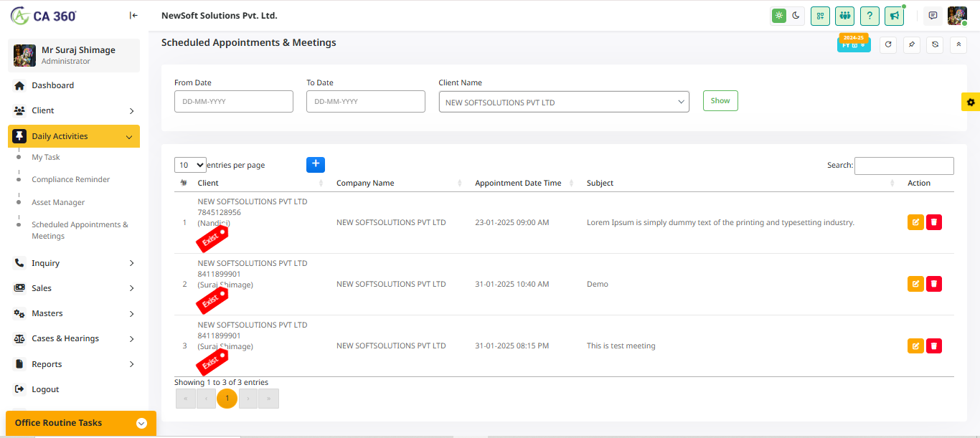
Task: Click the next page › pagination button
Action: point(248,398)
